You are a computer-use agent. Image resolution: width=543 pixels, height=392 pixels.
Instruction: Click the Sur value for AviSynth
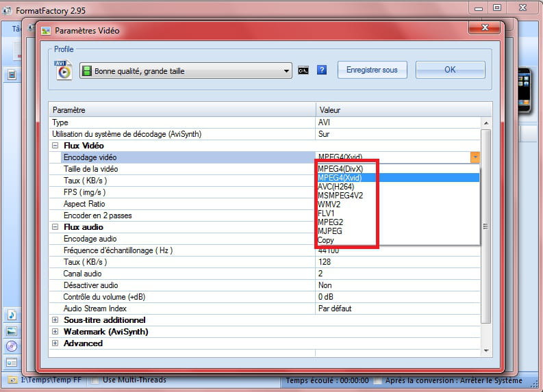click(x=324, y=134)
